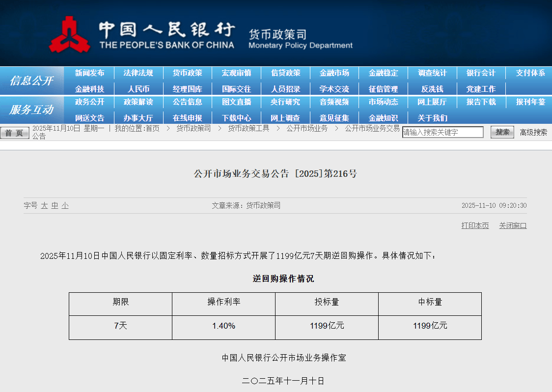552x392 pixels.
Task: Open the 货币政策 navigation menu
Action: tap(187, 73)
